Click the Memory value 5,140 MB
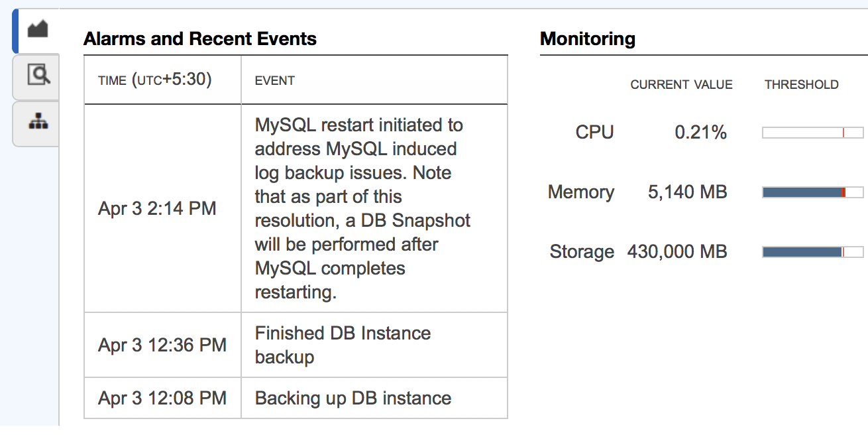Viewport: 868px width, 435px height. pyautogui.click(x=687, y=192)
